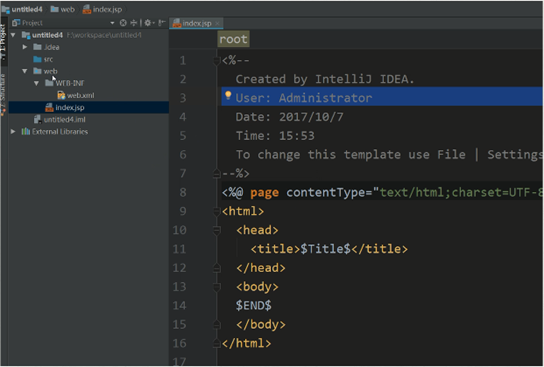Image resolution: width=544 pixels, height=367 pixels.
Task: Fold the head tag at line 10
Action: tap(217, 230)
